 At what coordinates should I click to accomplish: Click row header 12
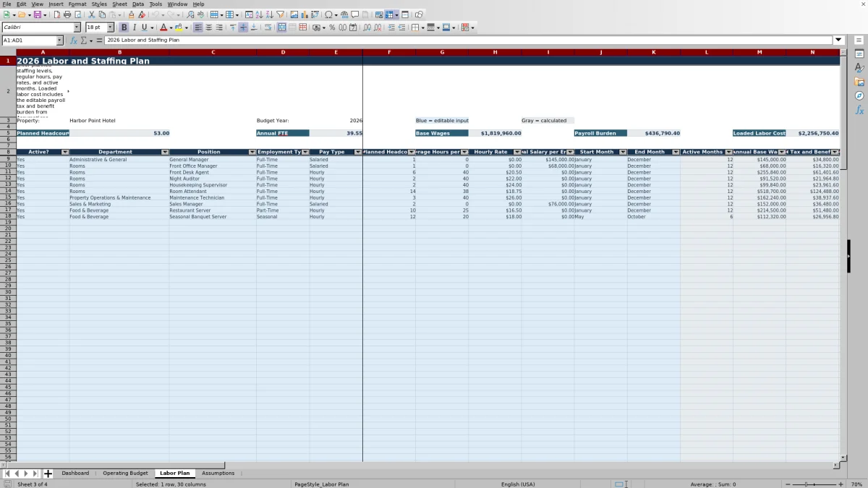(x=8, y=178)
